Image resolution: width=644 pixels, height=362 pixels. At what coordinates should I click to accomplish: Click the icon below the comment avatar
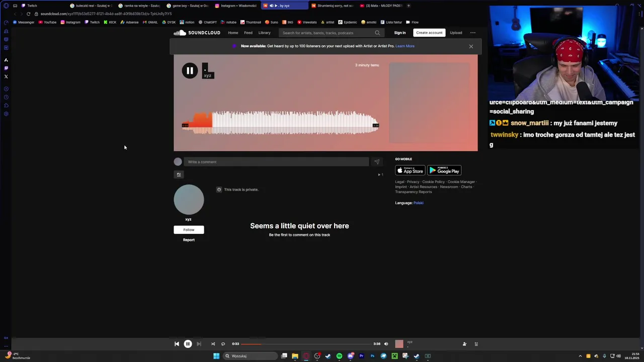(179, 174)
